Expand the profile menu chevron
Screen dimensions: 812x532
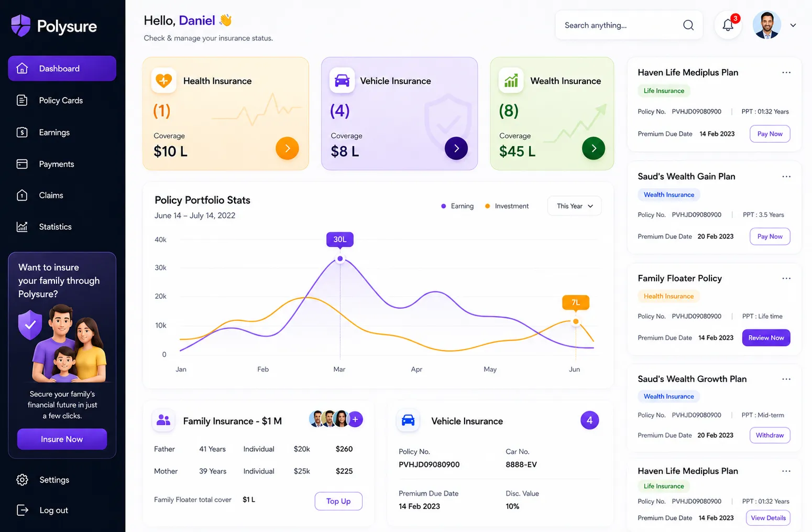(793, 25)
